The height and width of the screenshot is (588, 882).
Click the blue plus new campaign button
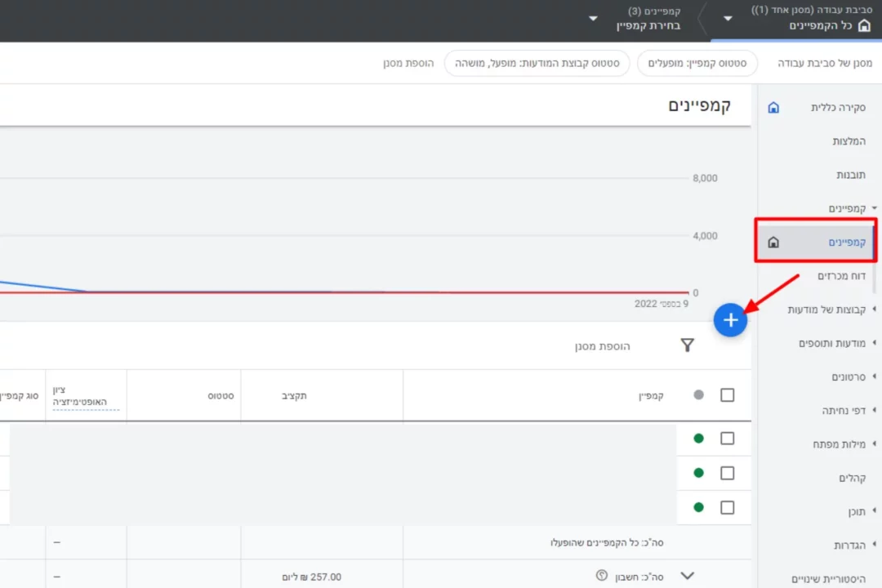(x=730, y=321)
